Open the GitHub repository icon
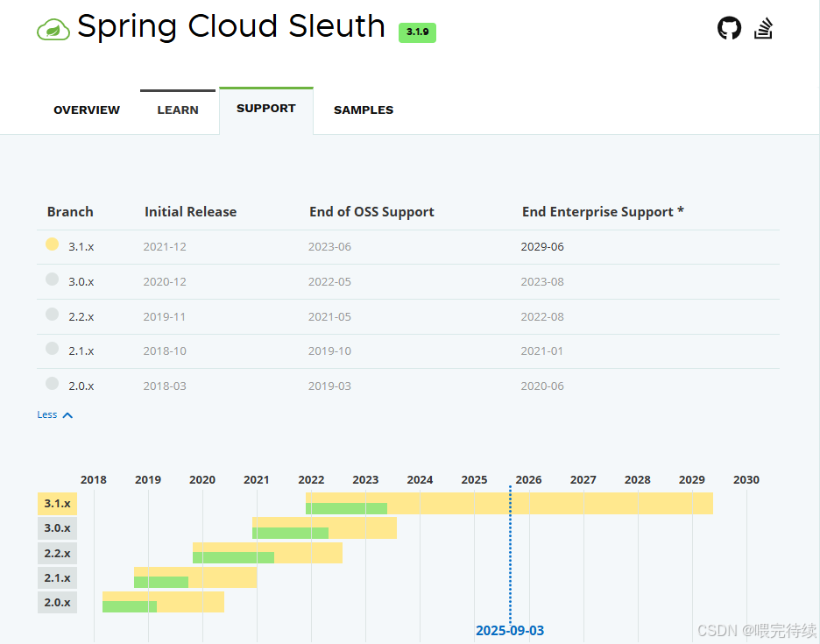 (729, 28)
